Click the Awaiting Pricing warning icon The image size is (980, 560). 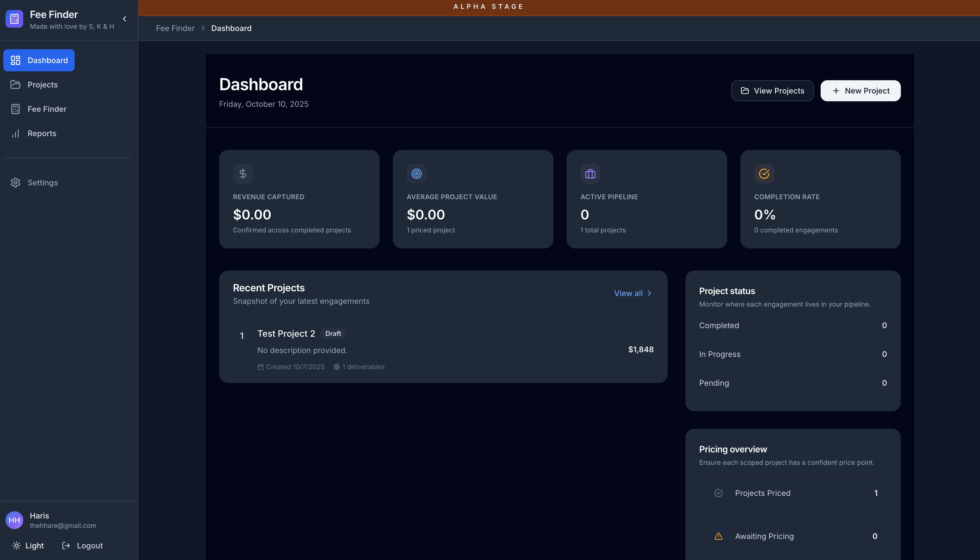[x=718, y=536]
